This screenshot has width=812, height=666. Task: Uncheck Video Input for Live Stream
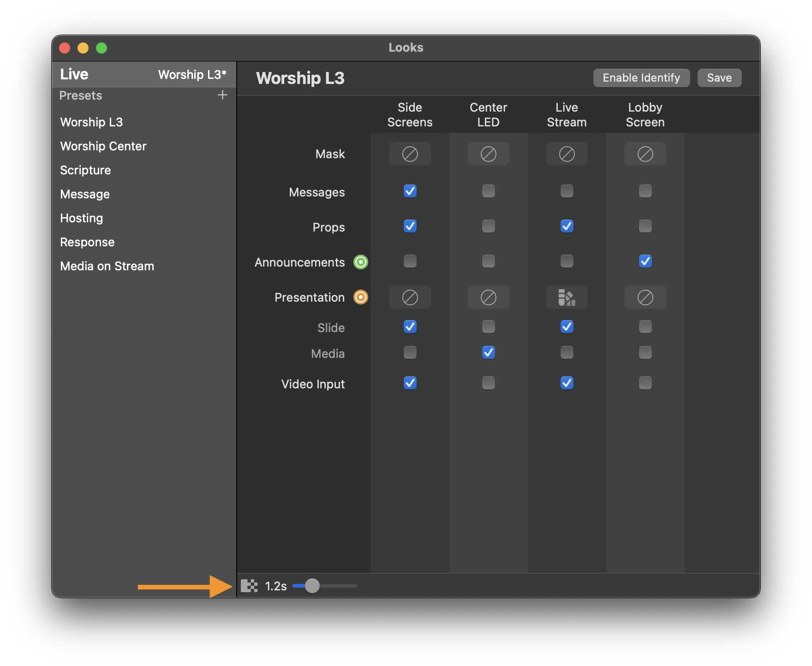(x=567, y=383)
